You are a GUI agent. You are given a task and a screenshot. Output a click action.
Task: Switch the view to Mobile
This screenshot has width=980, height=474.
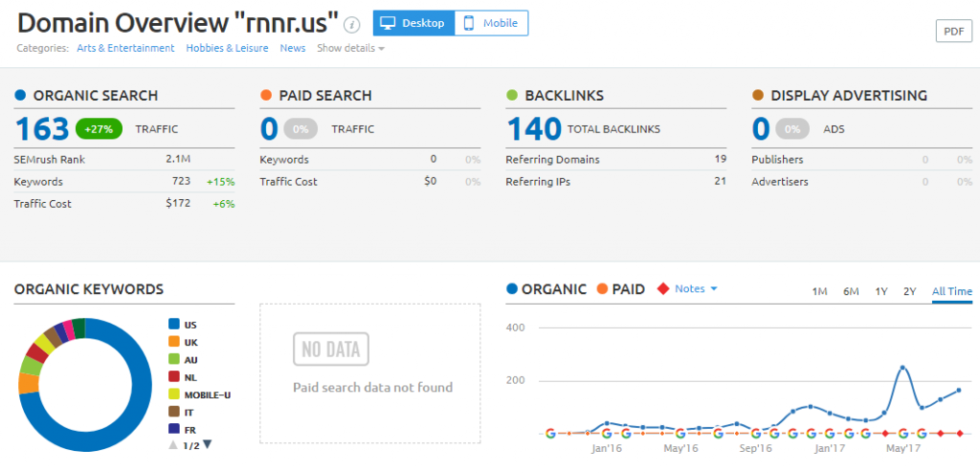(491, 23)
